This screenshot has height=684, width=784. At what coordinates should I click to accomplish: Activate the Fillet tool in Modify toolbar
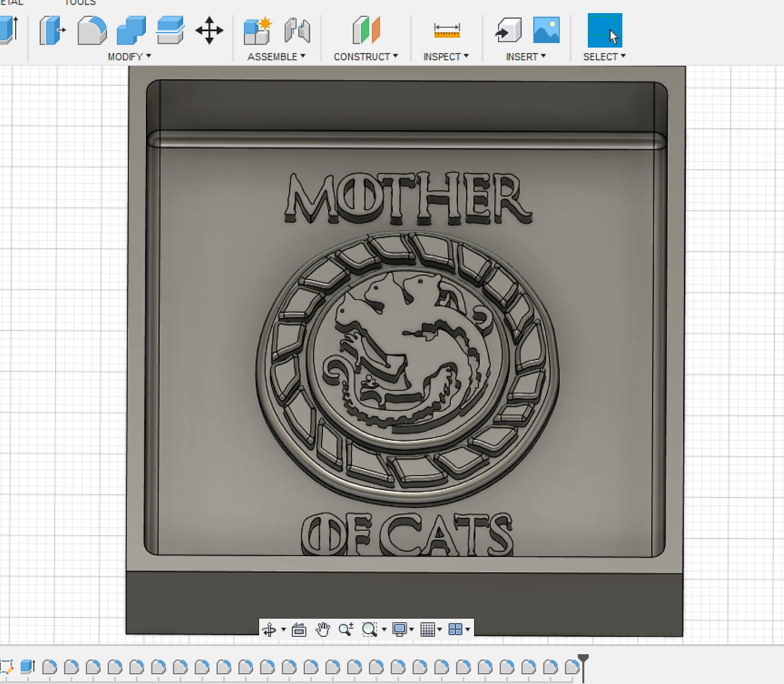click(92, 30)
